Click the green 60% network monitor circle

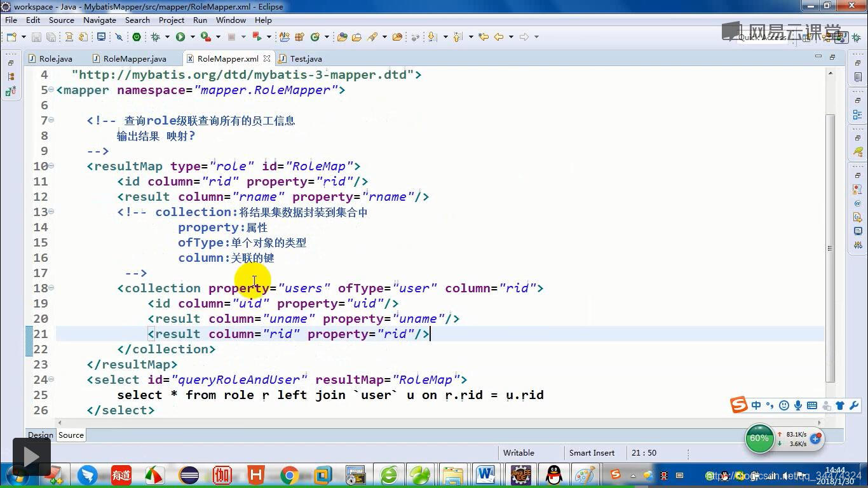pos(759,438)
